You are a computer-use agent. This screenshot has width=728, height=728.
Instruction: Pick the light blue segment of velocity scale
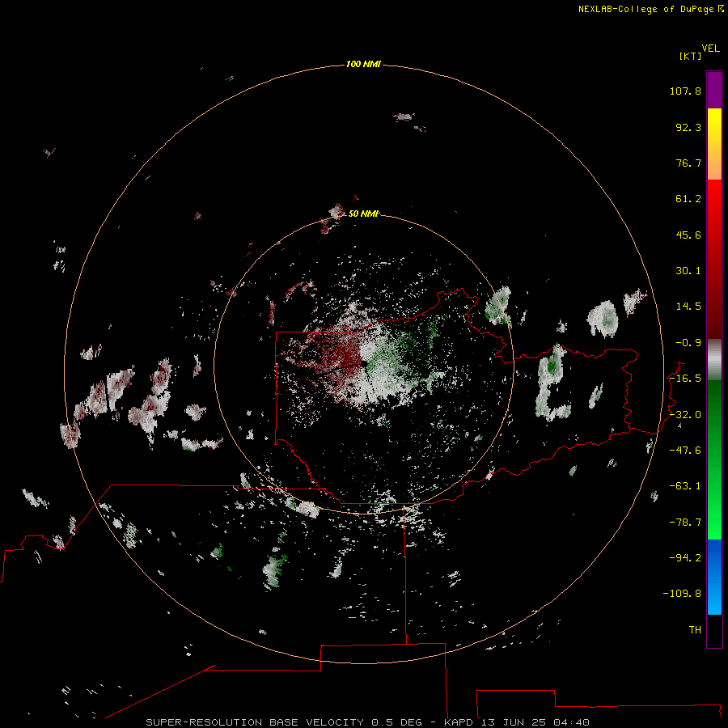click(x=714, y=599)
